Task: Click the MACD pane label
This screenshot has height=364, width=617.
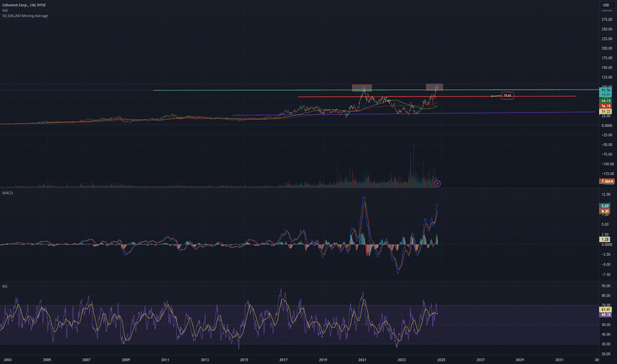Action: 7,193
